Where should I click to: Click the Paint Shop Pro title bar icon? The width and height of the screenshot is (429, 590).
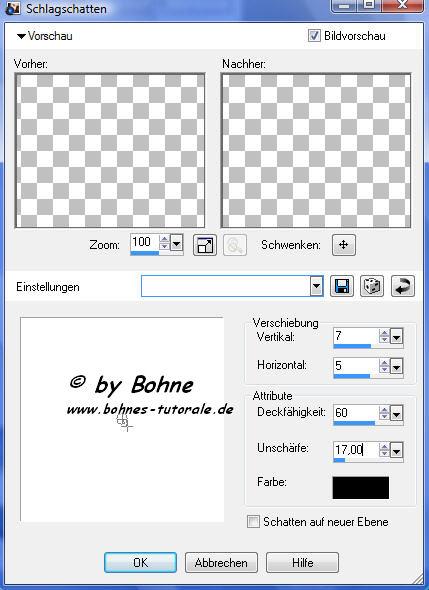(12, 8)
